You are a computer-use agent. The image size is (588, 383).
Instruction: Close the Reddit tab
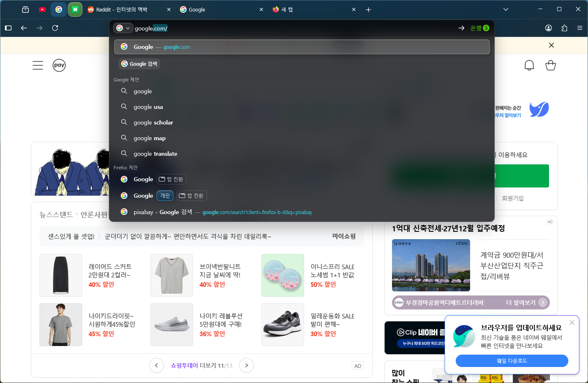pyautogui.click(x=169, y=9)
